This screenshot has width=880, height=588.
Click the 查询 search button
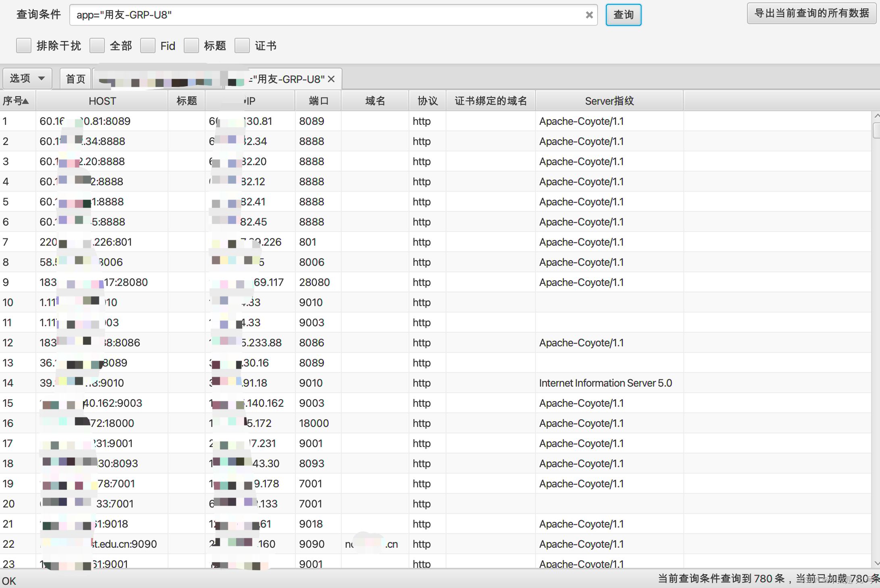623,15
